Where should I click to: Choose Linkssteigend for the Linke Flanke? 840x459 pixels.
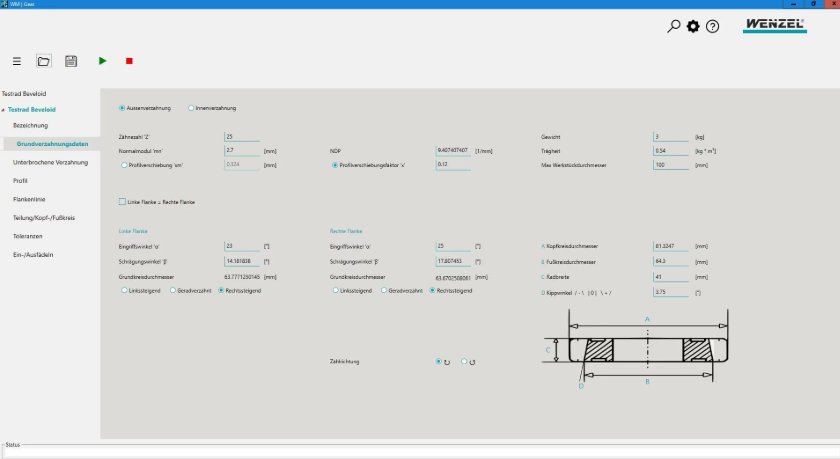coord(123,290)
